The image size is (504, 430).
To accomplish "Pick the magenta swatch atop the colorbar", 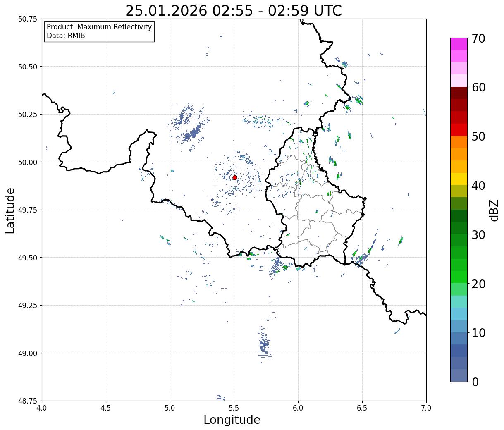I will pos(459,44).
